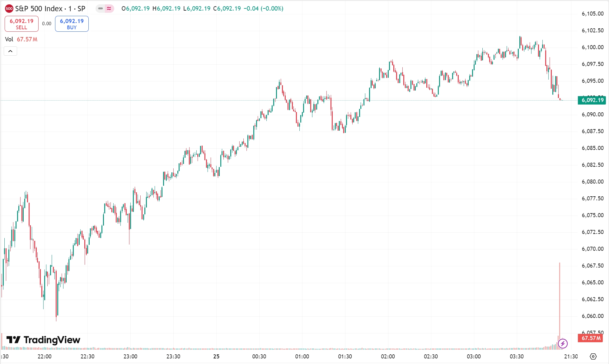The image size is (609, 364).
Task: Click the pink approximate-equal data indicator
Action: point(109,9)
